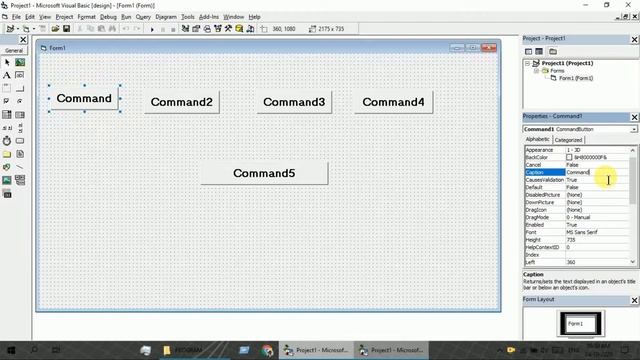Click the Command3 button on the form

coord(294,102)
